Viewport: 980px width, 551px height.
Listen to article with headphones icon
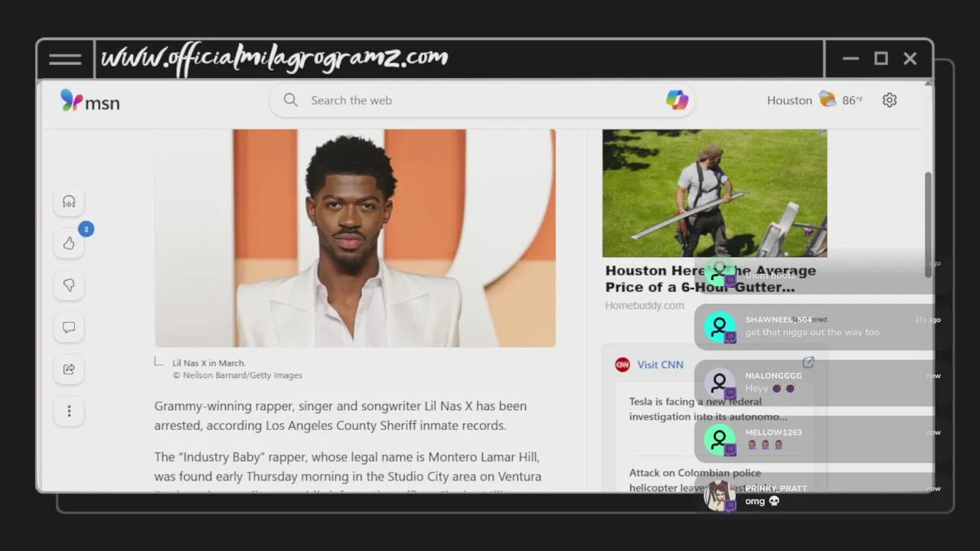coord(69,201)
